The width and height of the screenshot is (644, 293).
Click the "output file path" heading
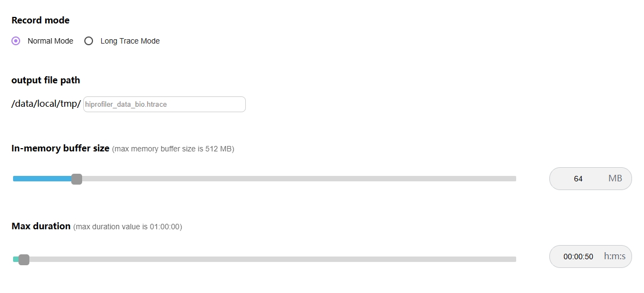[46, 80]
